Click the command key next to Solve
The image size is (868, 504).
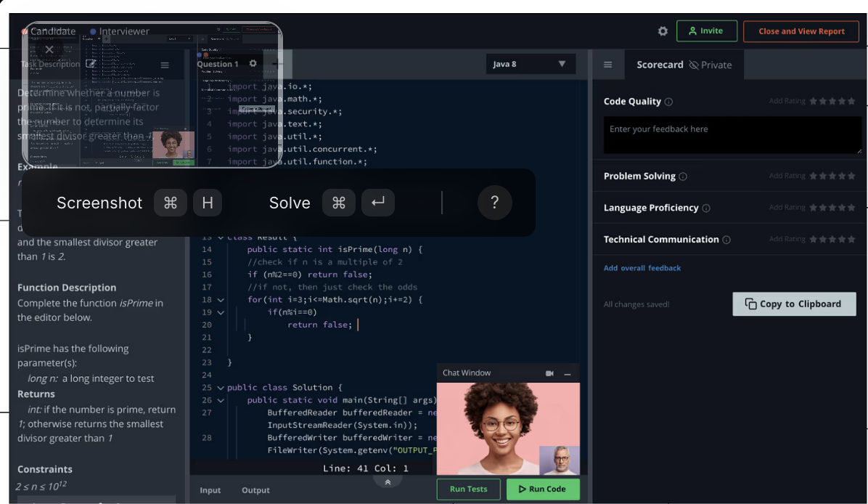tap(339, 203)
